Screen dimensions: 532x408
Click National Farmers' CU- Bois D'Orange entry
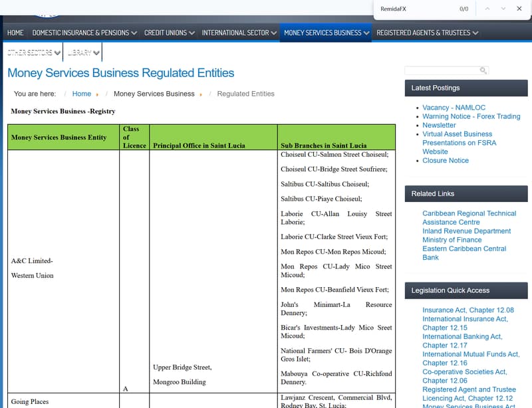(336, 355)
